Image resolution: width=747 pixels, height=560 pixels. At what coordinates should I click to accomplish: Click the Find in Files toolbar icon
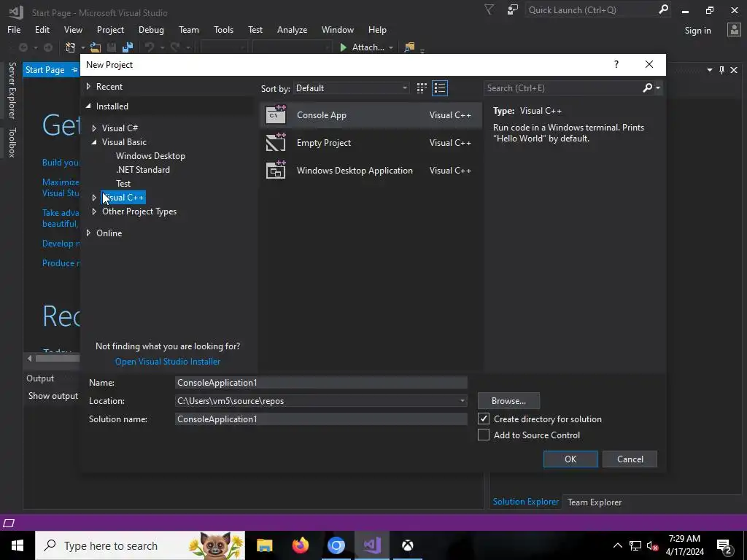[x=409, y=47]
